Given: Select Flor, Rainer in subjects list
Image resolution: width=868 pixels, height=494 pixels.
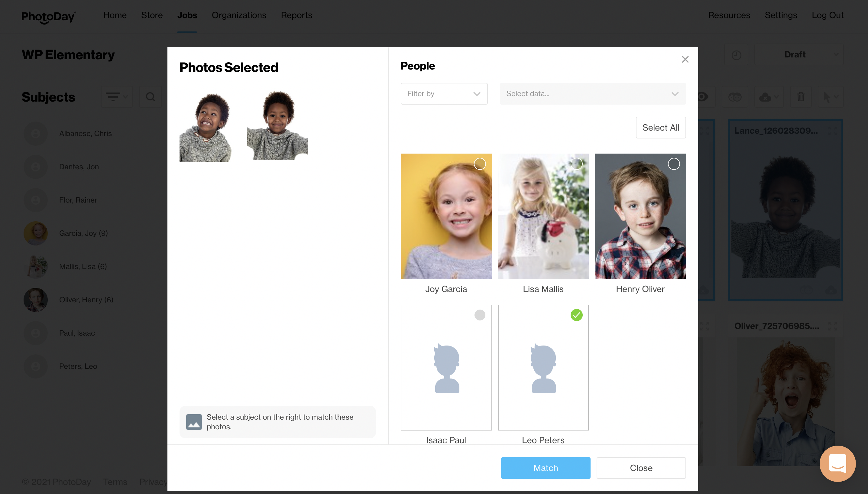Looking at the screenshot, I should pyautogui.click(x=78, y=200).
